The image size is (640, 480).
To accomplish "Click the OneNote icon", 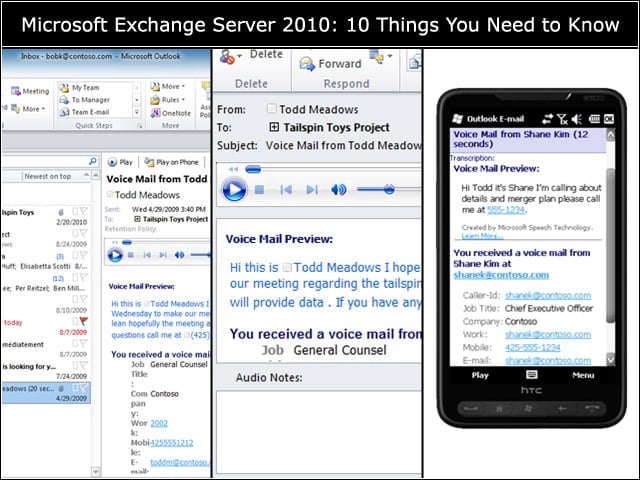I will point(155,113).
